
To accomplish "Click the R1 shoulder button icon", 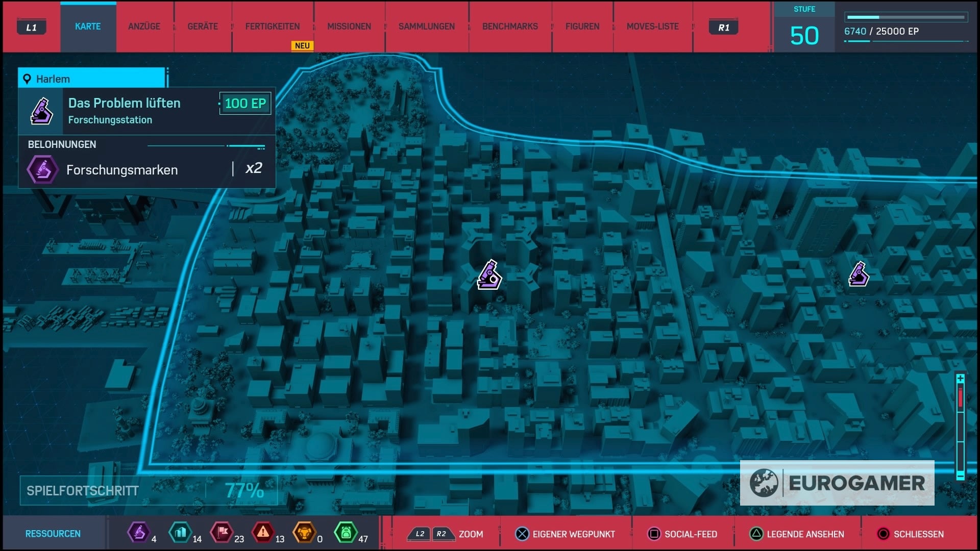I will click(x=724, y=27).
